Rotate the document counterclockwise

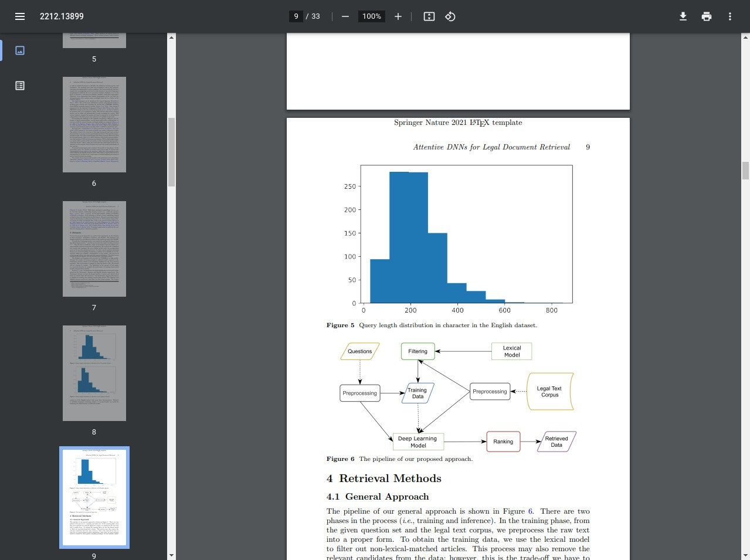tap(450, 16)
